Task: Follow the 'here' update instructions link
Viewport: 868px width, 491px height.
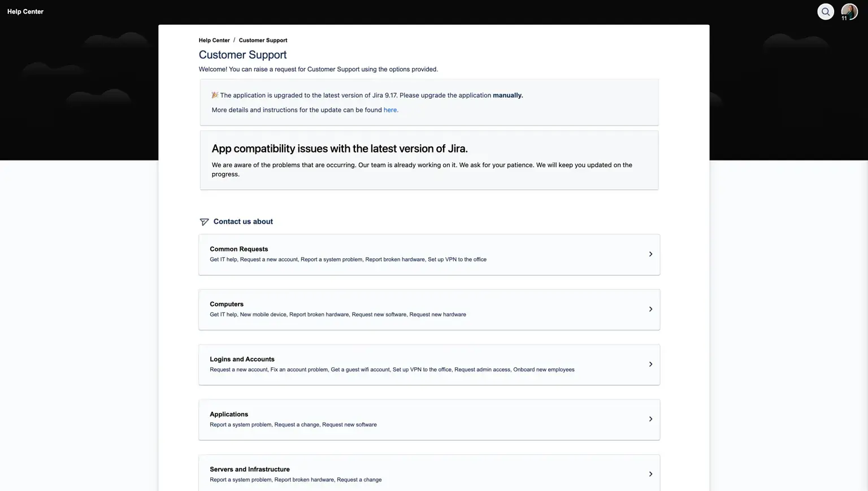Action: click(390, 110)
